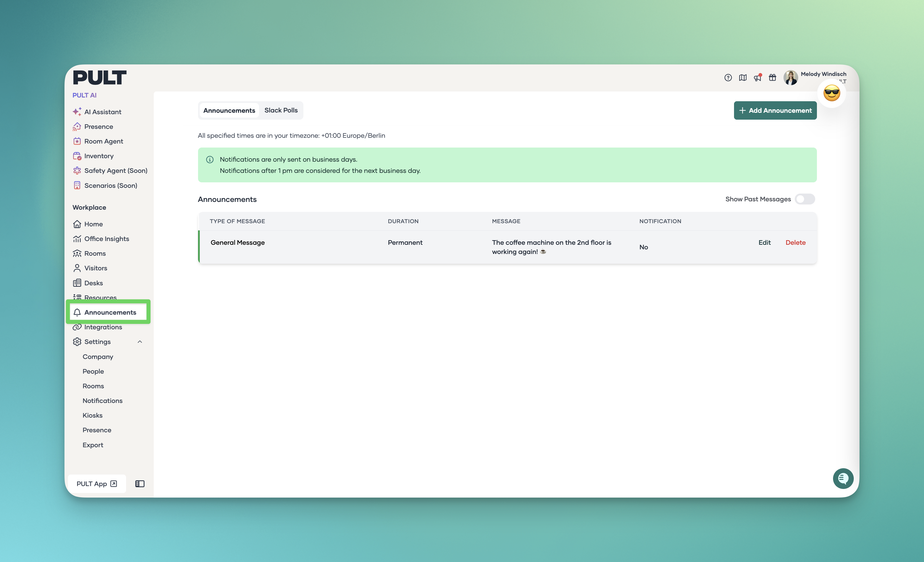Select the Announcements tab

229,110
